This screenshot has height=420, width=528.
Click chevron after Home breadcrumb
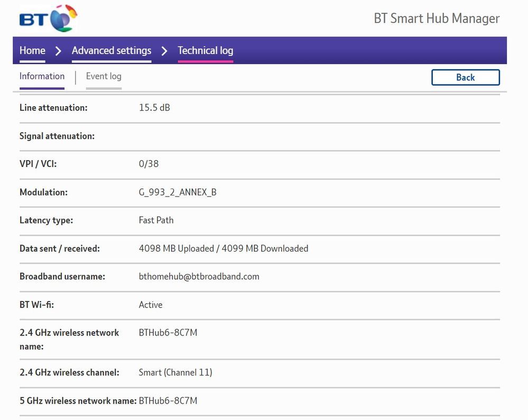click(58, 51)
